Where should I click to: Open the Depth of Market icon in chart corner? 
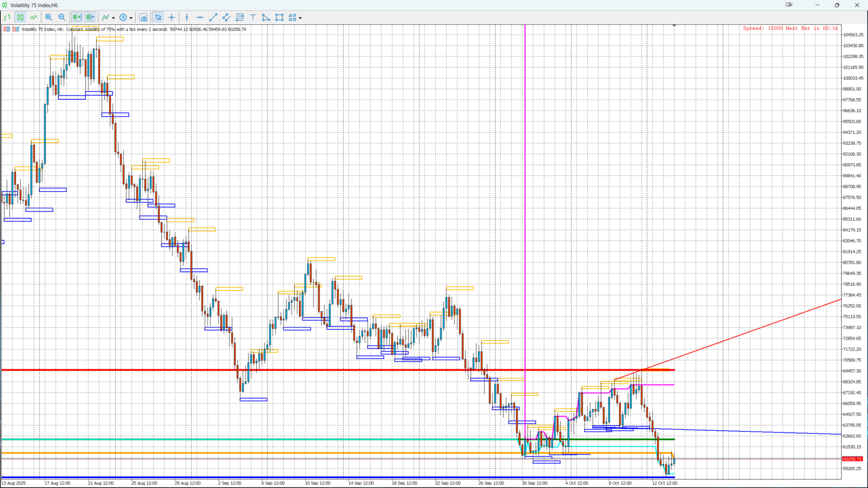click(7, 29)
